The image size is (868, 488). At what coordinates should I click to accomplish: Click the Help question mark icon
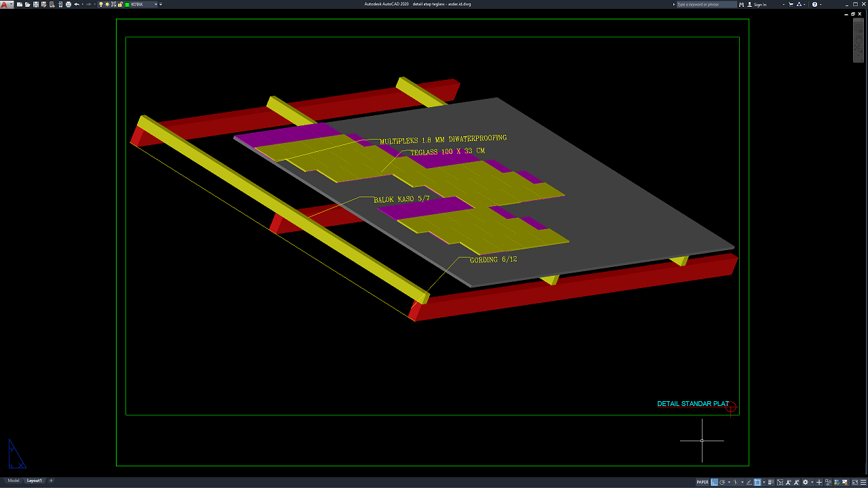click(814, 4)
